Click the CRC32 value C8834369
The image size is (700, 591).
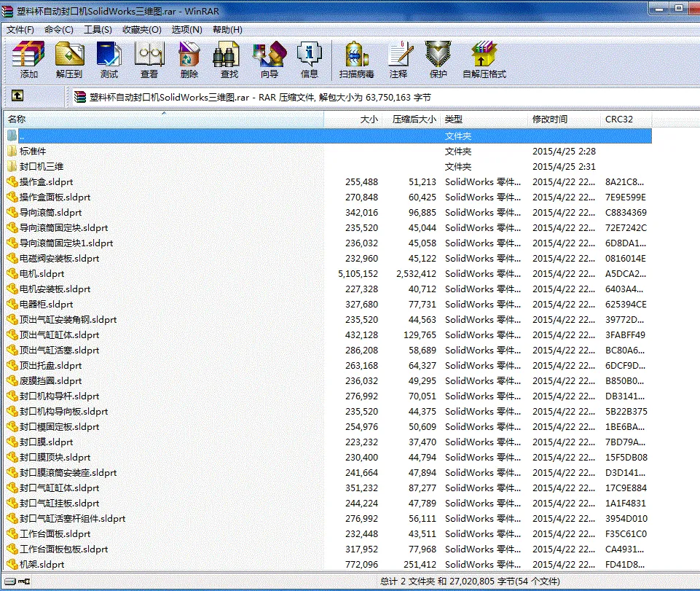626,212
